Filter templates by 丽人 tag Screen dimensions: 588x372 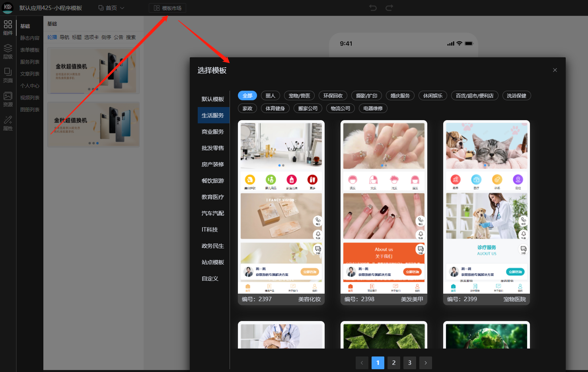(271, 95)
